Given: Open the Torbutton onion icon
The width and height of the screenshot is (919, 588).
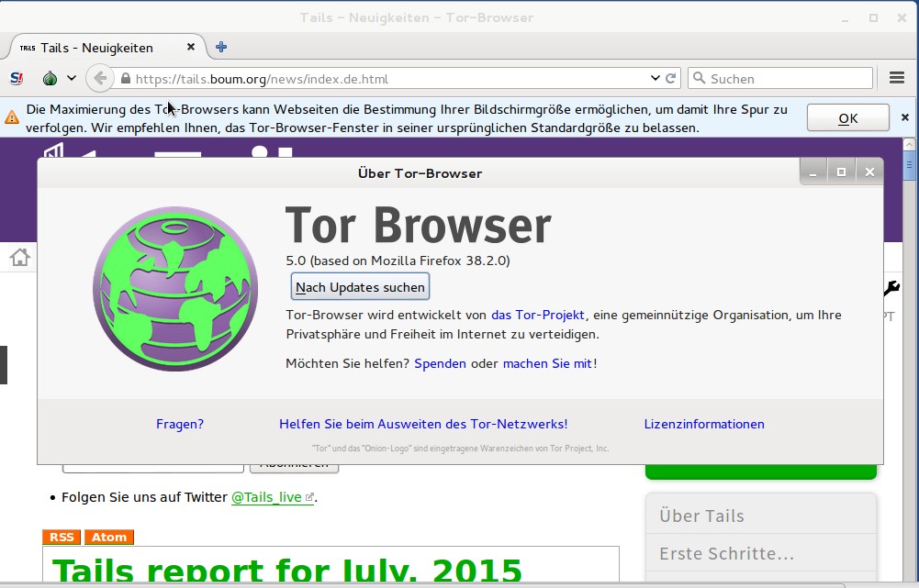Looking at the screenshot, I should (50, 78).
